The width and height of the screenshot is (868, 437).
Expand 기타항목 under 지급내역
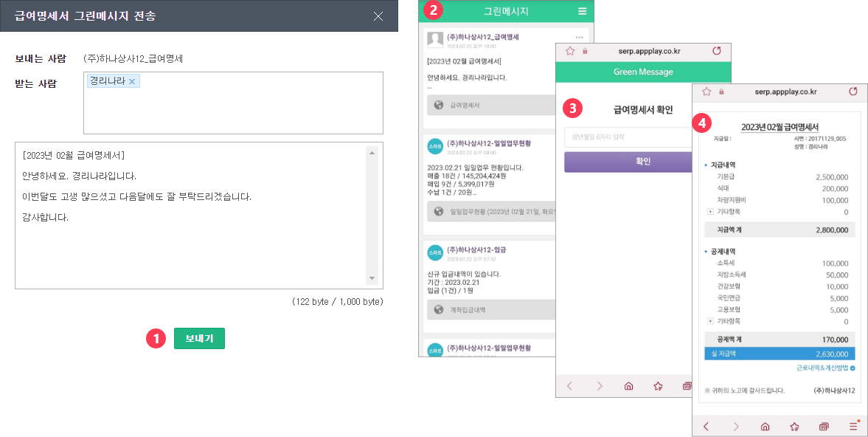point(710,212)
